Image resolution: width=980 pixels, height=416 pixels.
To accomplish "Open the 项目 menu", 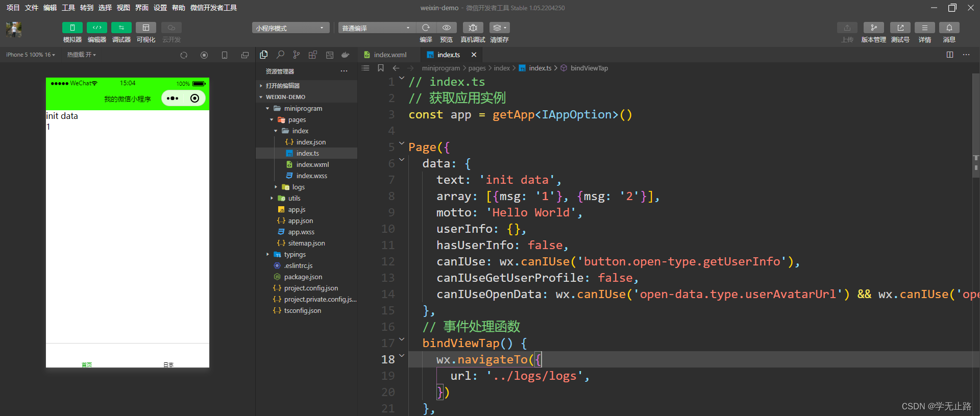I will click(13, 8).
